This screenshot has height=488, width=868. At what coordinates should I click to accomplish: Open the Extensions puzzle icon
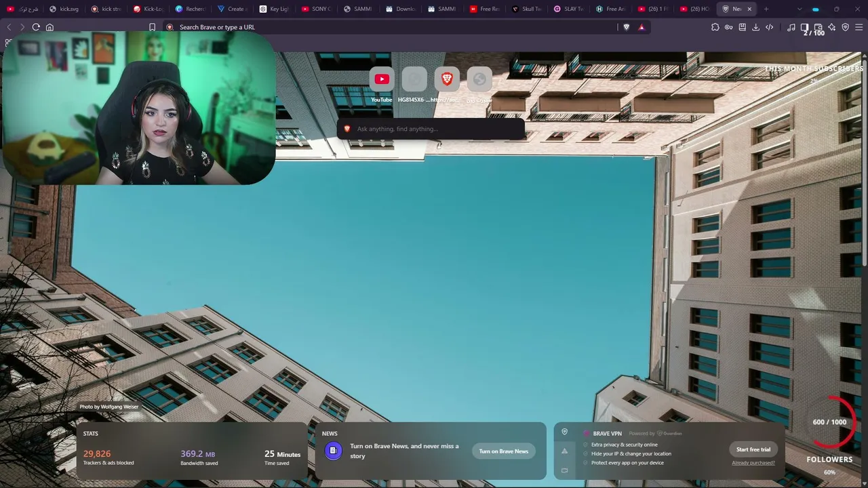[715, 27]
